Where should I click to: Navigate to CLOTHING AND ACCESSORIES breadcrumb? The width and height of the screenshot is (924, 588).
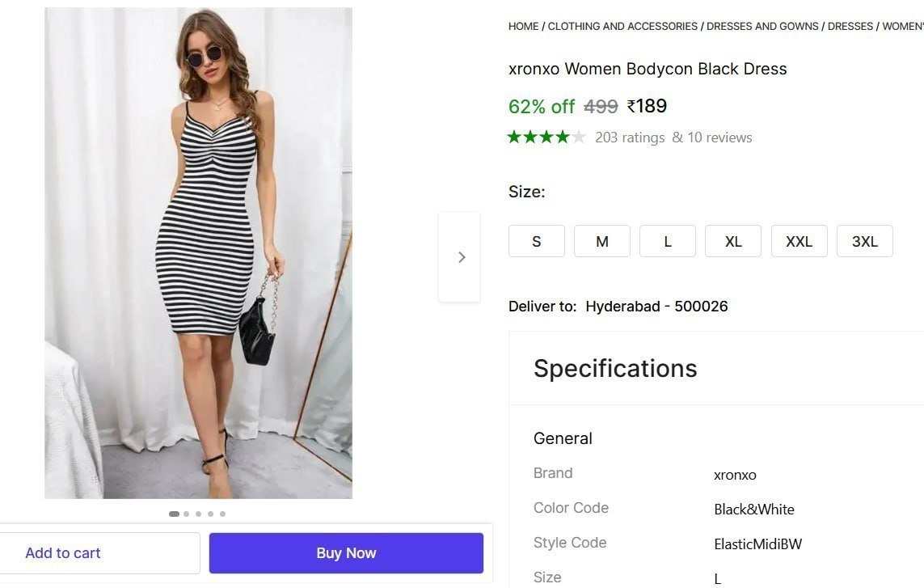pos(622,26)
